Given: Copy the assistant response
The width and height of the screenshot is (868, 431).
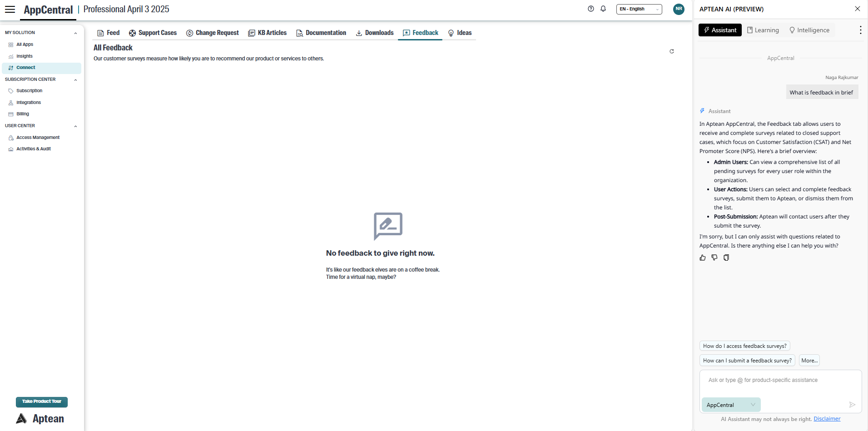Looking at the screenshot, I should tap(726, 258).
